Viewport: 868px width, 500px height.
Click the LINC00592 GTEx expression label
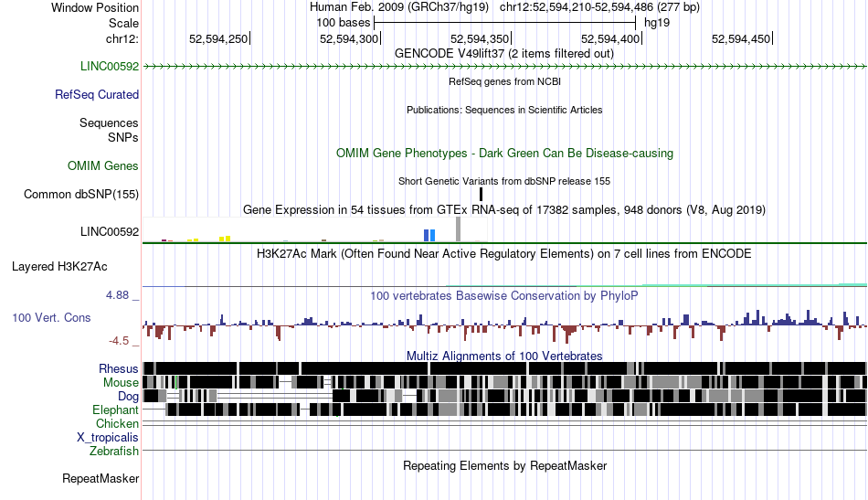(x=109, y=232)
